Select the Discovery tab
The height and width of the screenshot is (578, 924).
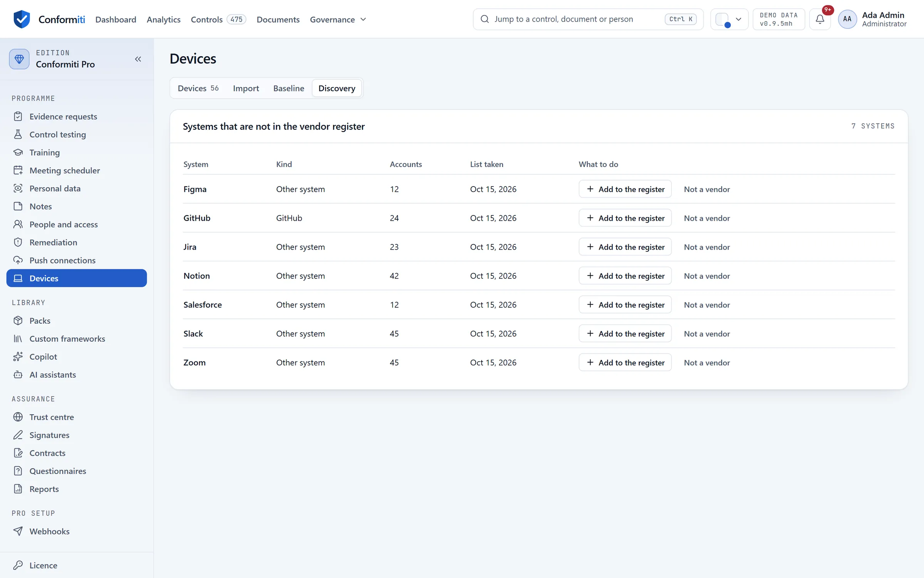pos(337,88)
